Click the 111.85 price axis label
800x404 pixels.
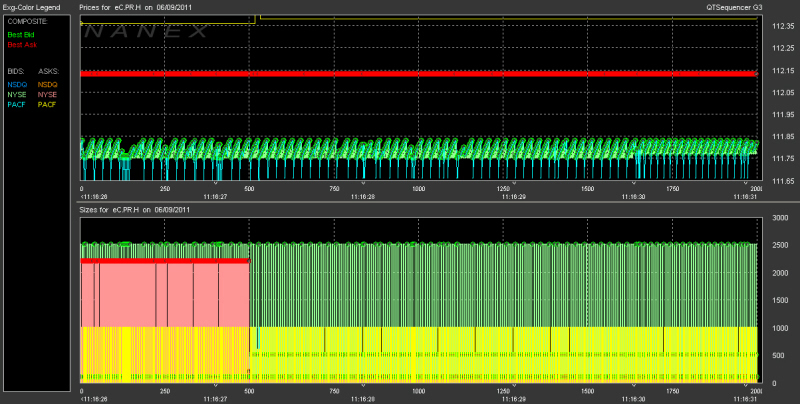tap(783, 137)
